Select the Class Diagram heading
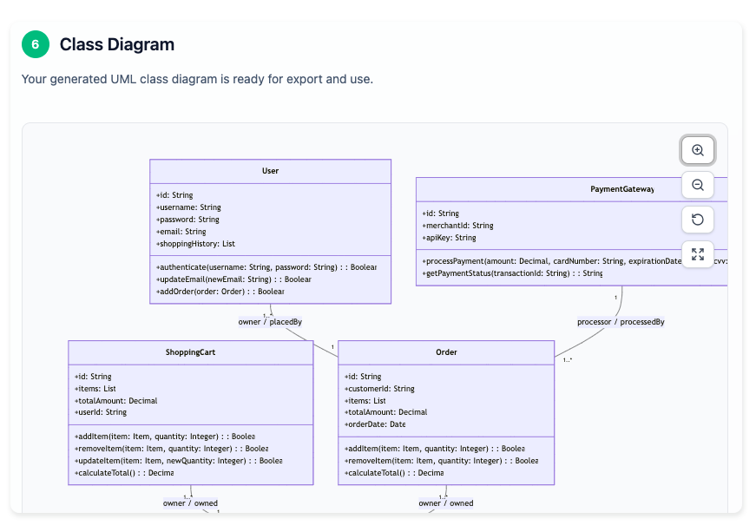This screenshot has width=756, height=532. click(x=116, y=44)
